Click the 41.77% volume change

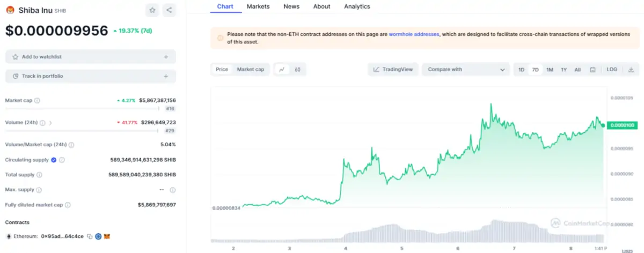[127, 122]
